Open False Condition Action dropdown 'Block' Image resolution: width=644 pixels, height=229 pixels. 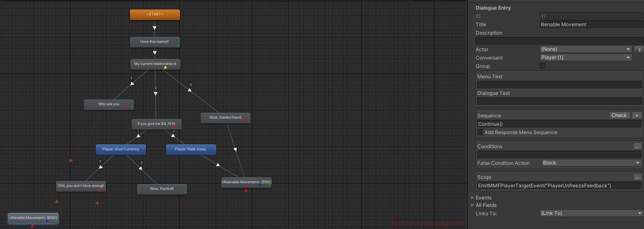[x=592, y=163]
